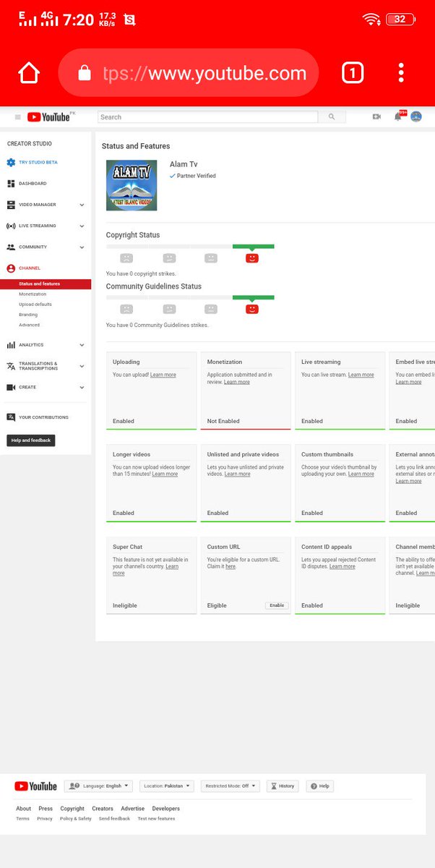Image resolution: width=435 pixels, height=868 pixels.
Task: Click Enable for Custom URL
Action: pyautogui.click(x=277, y=605)
